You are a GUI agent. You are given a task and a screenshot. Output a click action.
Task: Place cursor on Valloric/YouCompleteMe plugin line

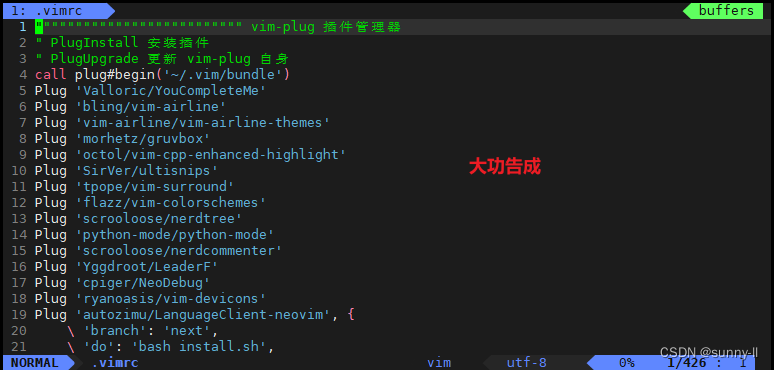point(151,91)
